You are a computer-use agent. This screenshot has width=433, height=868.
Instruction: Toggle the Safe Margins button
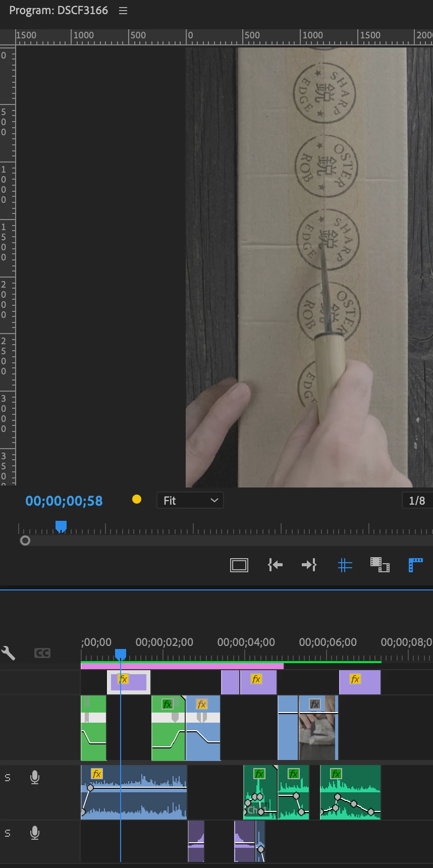tap(239, 565)
